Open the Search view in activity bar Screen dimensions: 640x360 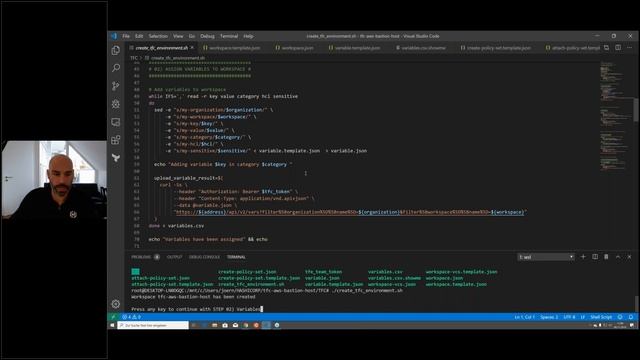click(116, 68)
